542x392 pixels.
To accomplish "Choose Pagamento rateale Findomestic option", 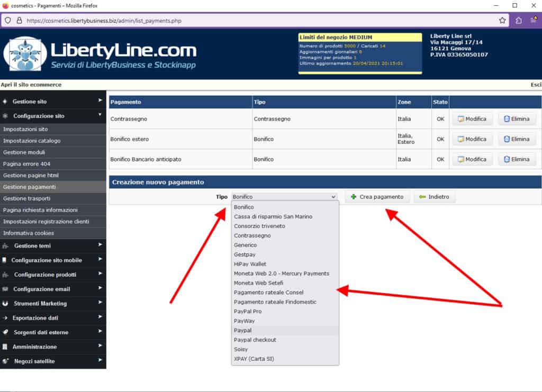I will pos(285,302).
